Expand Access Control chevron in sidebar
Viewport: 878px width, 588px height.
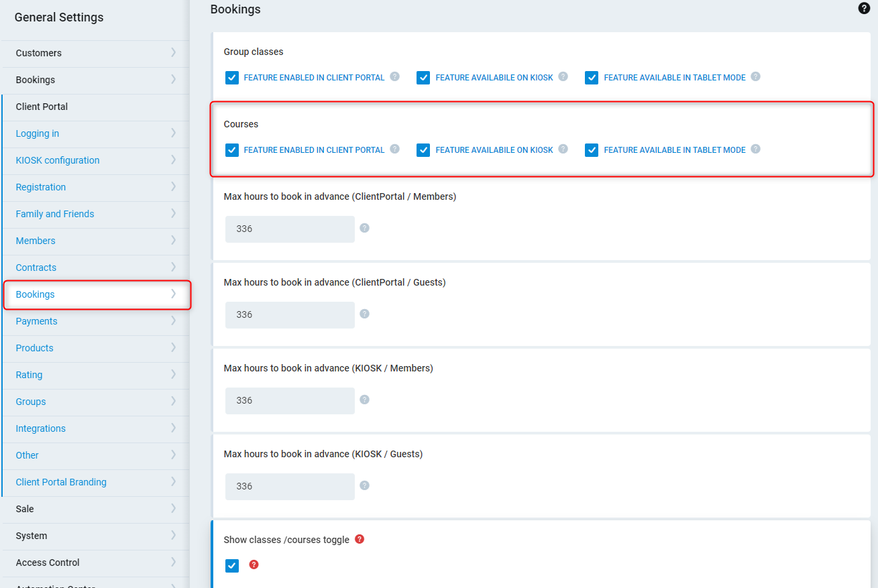point(173,562)
